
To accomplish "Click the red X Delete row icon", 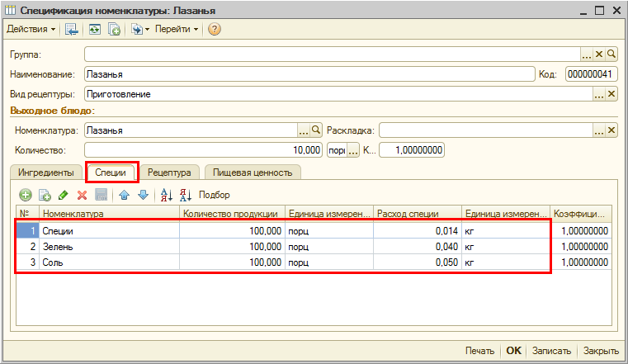I will pos(82,195).
